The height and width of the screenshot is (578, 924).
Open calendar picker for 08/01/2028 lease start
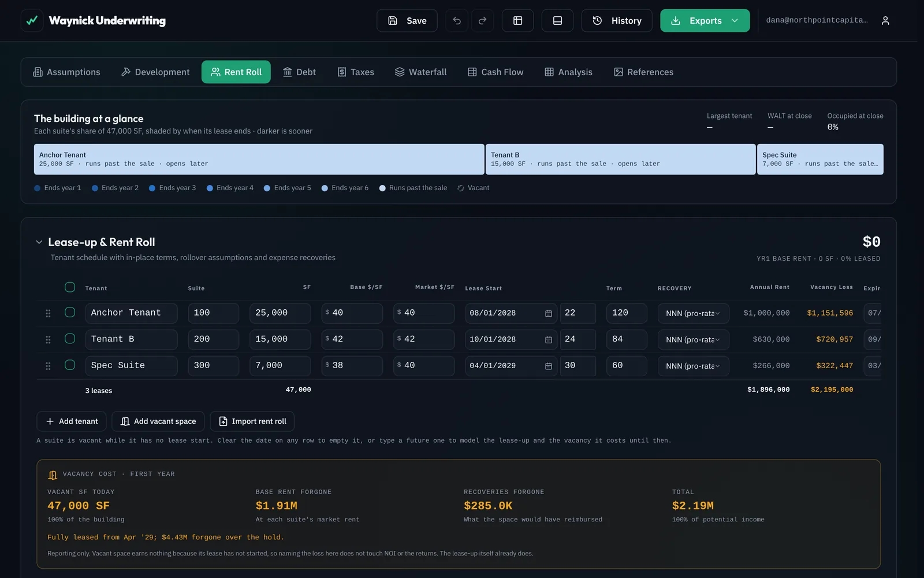pyautogui.click(x=548, y=313)
